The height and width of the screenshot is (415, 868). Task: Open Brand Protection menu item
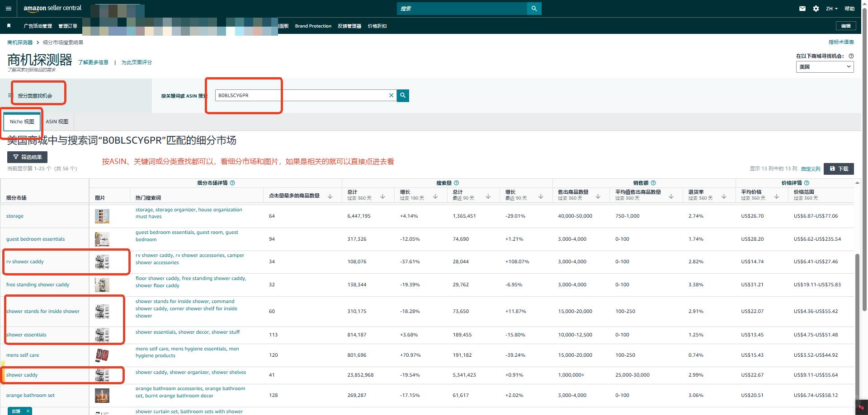click(313, 26)
